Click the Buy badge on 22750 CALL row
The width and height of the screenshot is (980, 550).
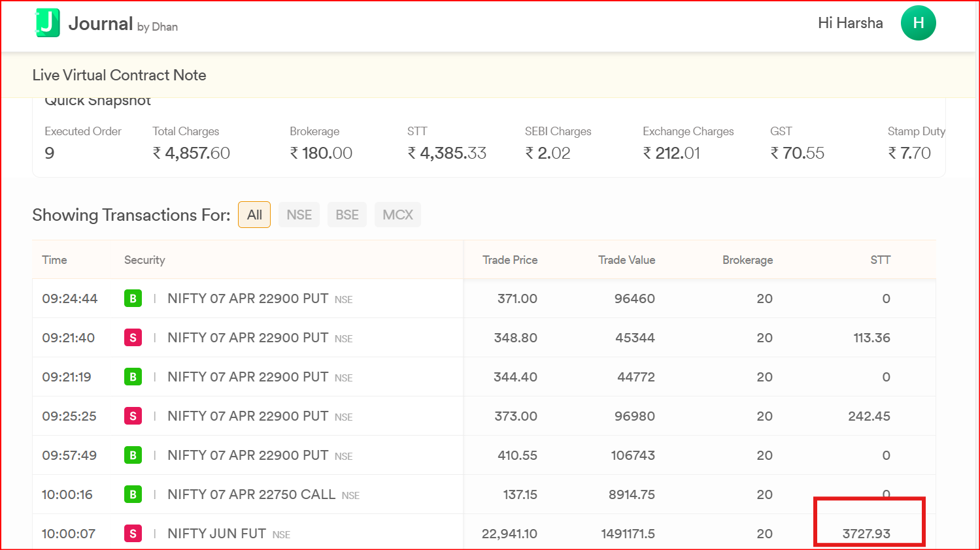133,494
